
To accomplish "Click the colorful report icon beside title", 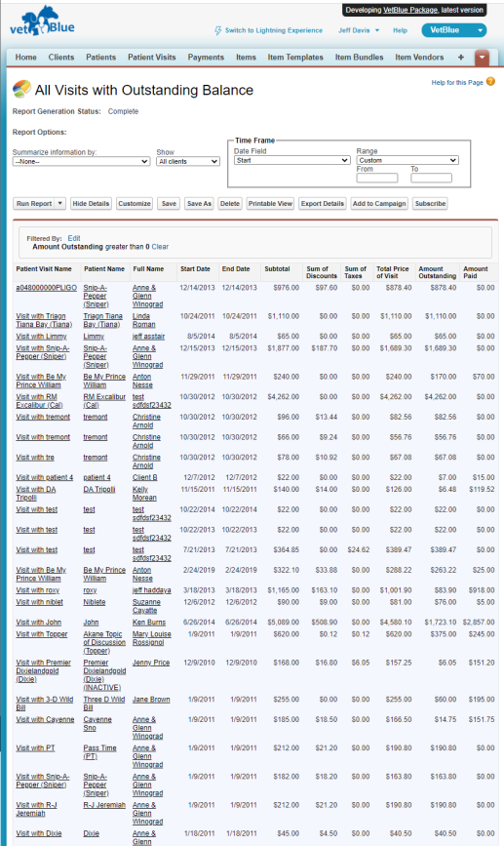I will tap(21, 89).
